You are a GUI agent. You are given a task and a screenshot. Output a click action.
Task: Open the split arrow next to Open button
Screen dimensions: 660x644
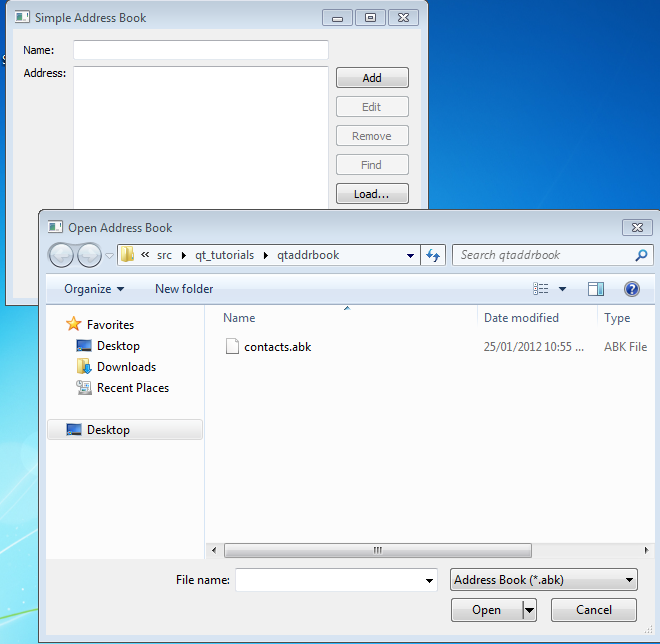pos(530,610)
